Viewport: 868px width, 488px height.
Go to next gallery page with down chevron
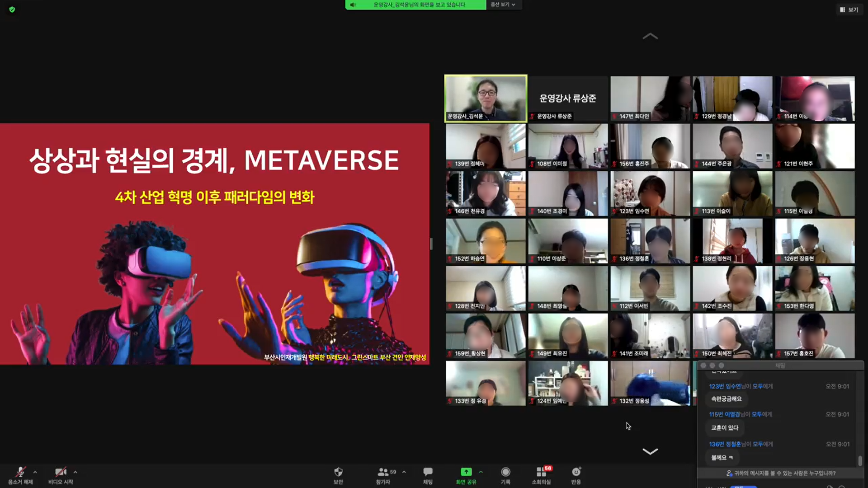(650, 451)
